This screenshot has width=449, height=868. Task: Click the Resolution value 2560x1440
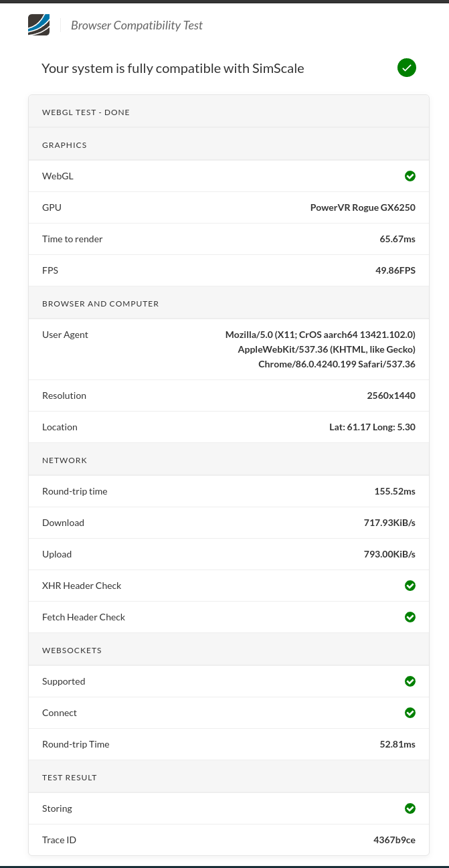(391, 396)
